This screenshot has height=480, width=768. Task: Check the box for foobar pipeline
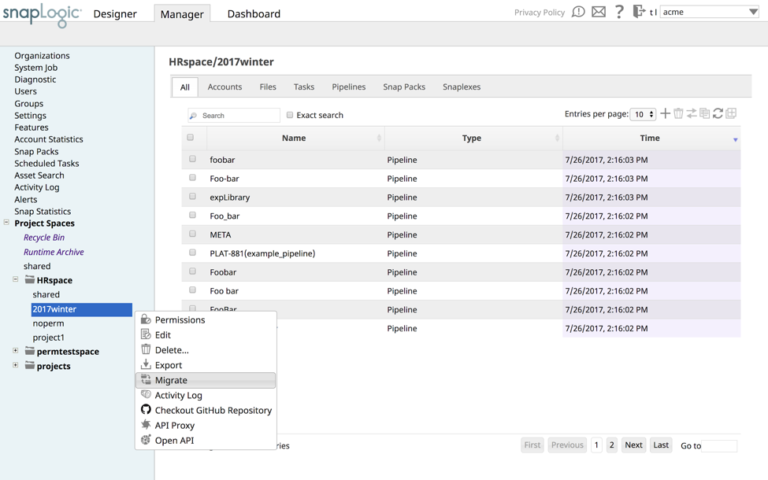click(192, 159)
